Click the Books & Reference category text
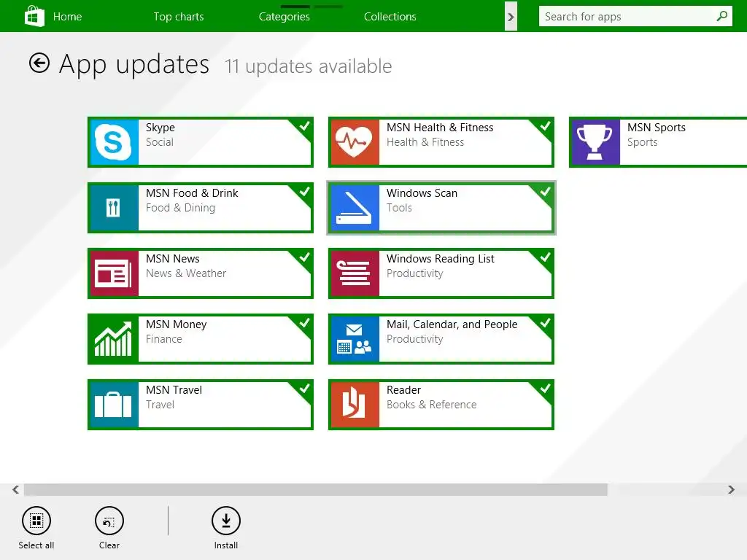Viewport: 747px width, 560px height. [432, 405]
